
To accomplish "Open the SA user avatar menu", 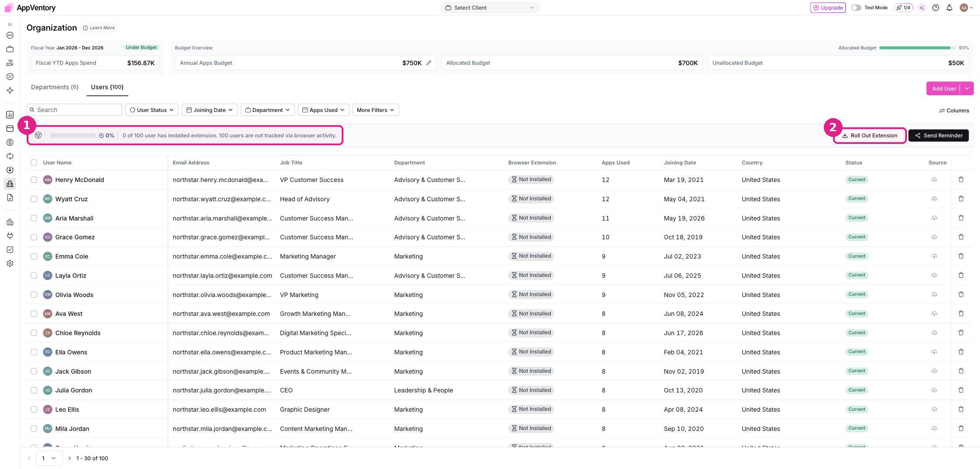I will pos(966,7).
